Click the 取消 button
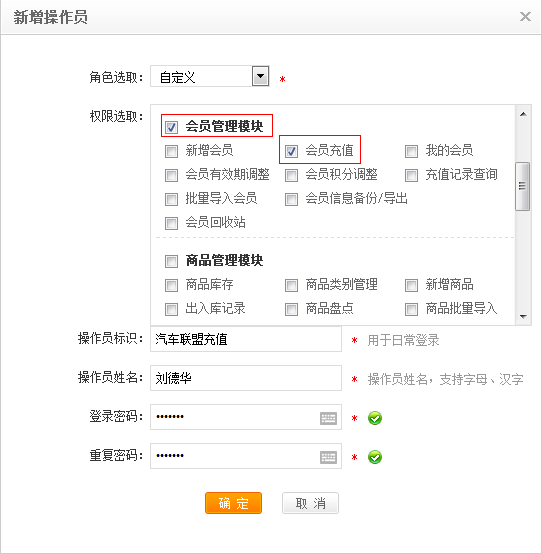542x554 pixels. click(310, 503)
